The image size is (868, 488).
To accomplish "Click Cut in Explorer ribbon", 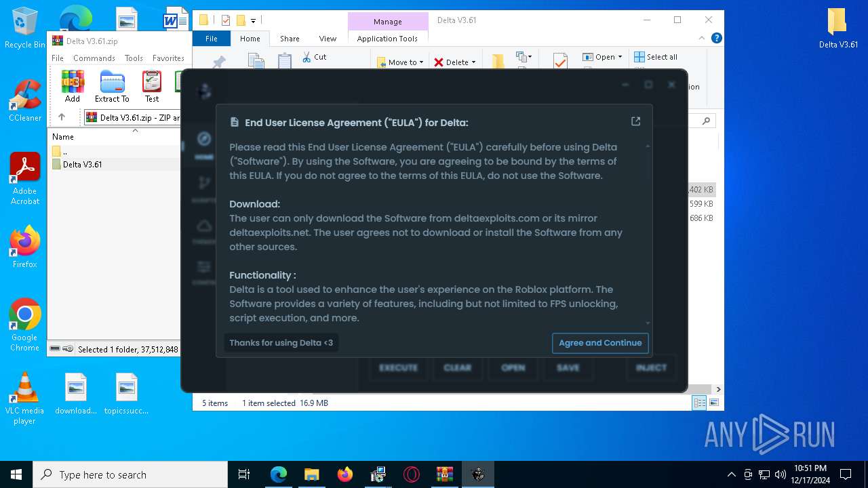I will [x=314, y=57].
